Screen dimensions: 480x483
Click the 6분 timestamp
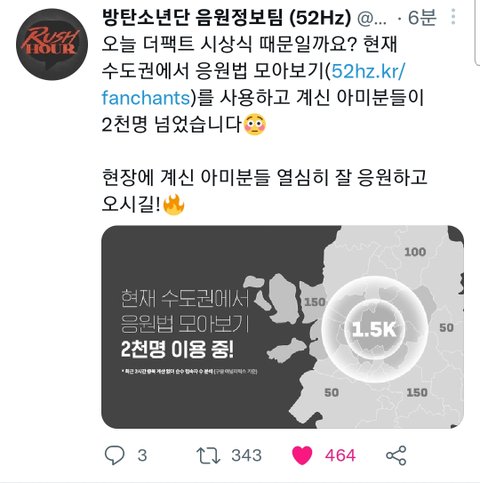pos(422,17)
